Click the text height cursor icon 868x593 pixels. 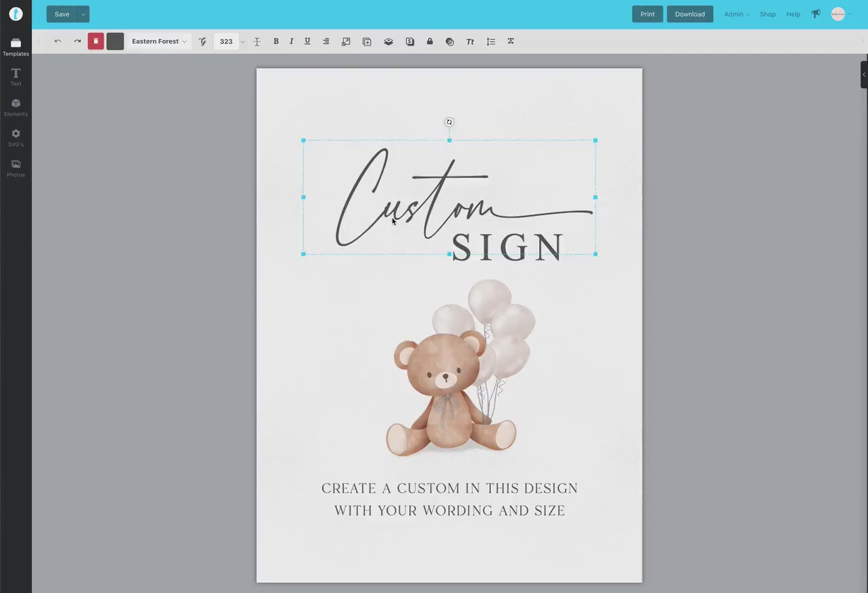coord(257,41)
